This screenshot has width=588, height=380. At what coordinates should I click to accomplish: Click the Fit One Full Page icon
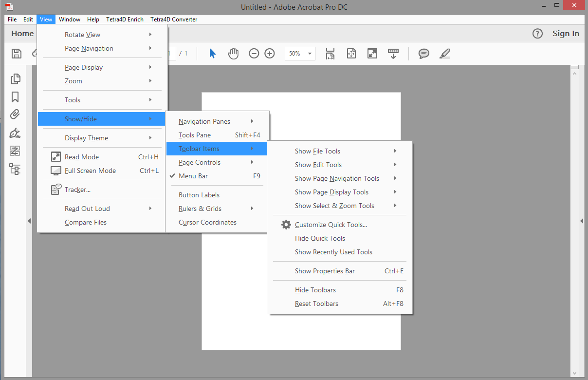(351, 54)
